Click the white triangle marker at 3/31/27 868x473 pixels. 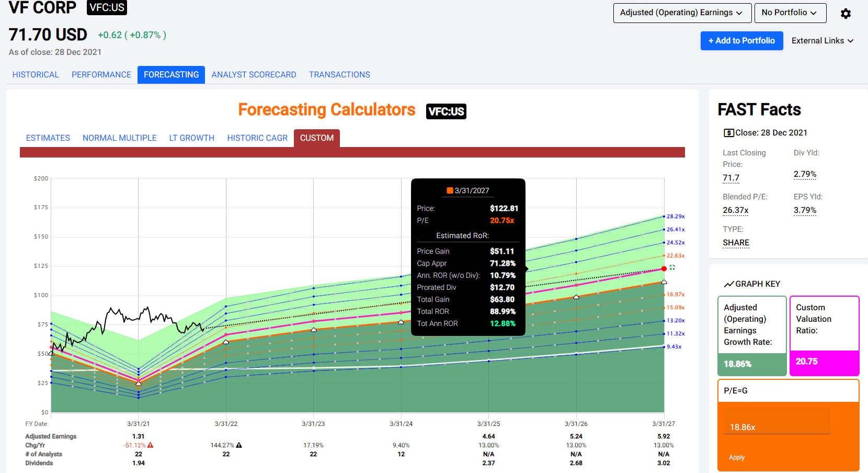(664, 282)
